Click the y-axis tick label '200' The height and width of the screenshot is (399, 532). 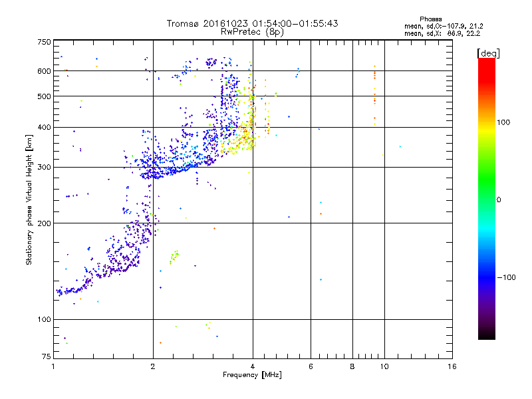(44, 223)
